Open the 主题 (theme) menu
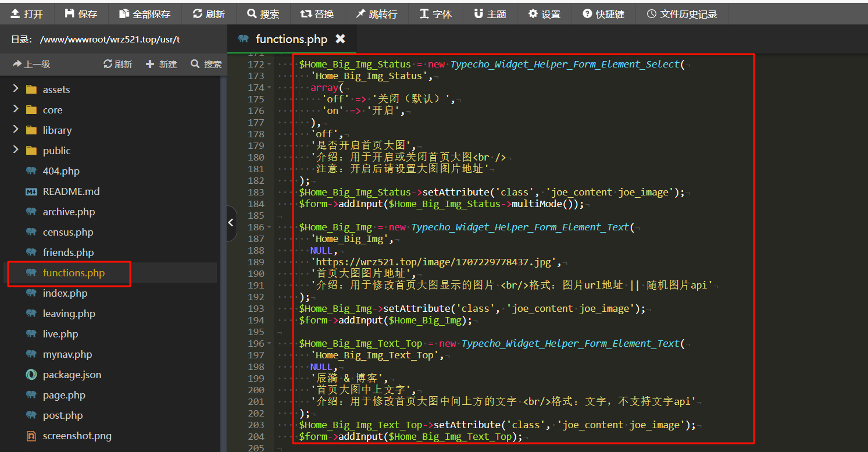 click(490, 13)
